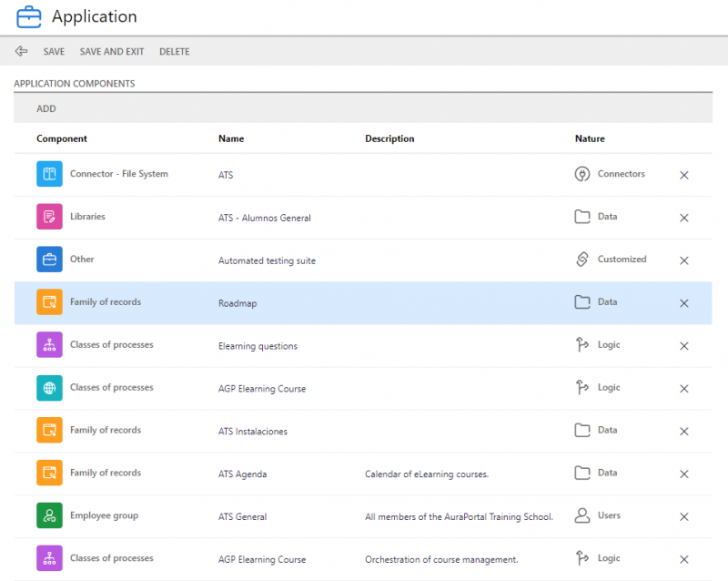Save the application

(54, 52)
